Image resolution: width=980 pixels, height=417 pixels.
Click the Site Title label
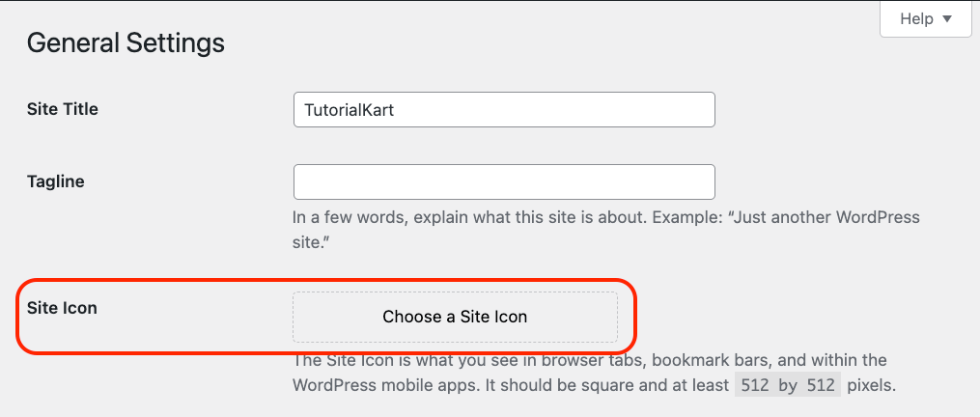[63, 109]
